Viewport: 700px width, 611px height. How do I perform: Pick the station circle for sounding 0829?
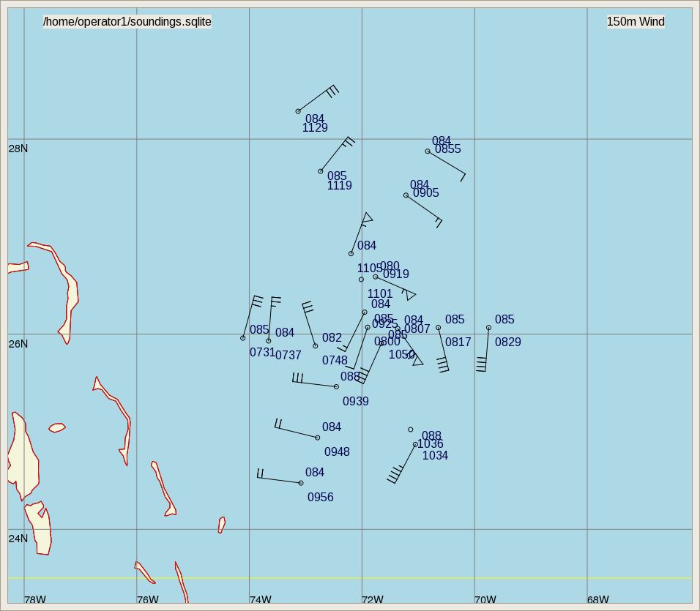click(x=489, y=328)
